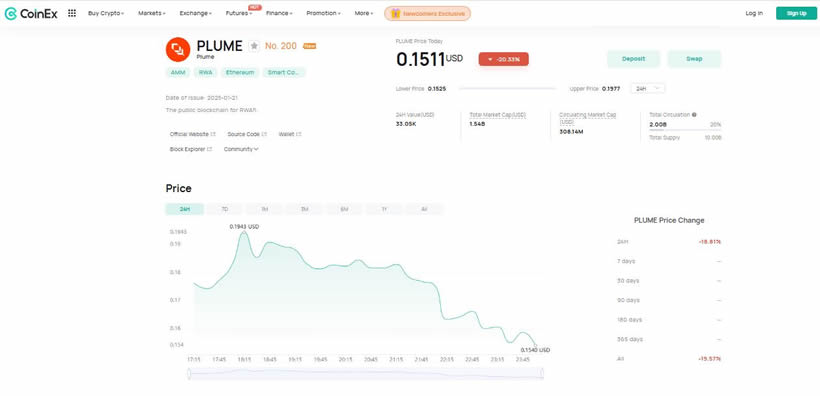Click the Total Market Cap(USD) label
This screenshot has width=820, height=396.
tap(497, 115)
